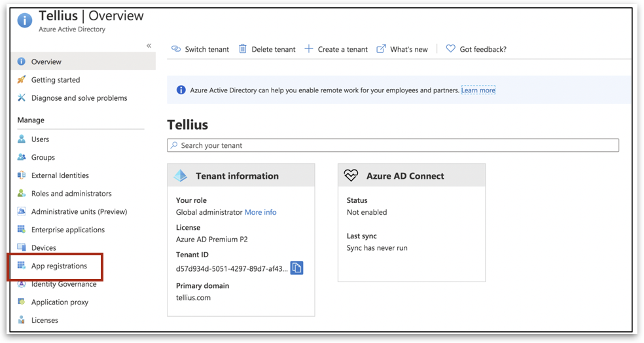
Task: Open App registrations in Manage menu
Action: click(x=59, y=266)
